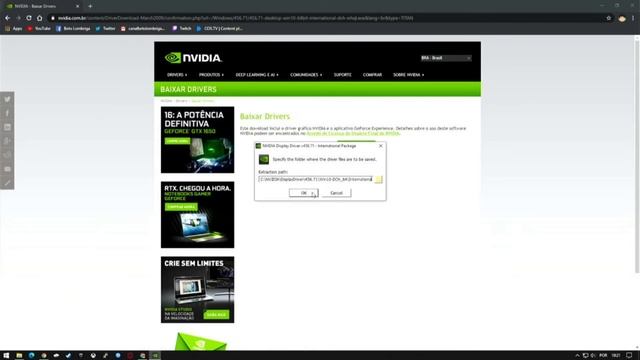Image resolution: width=640 pixels, height=360 pixels.
Task: Open the YouTube bookmark
Action: tap(39, 29)
